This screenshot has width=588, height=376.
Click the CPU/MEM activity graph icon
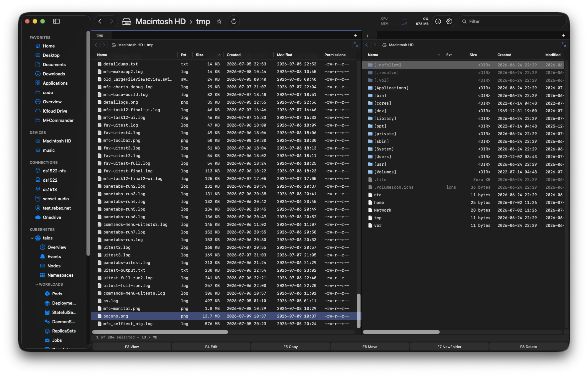[x=404, y=22]
